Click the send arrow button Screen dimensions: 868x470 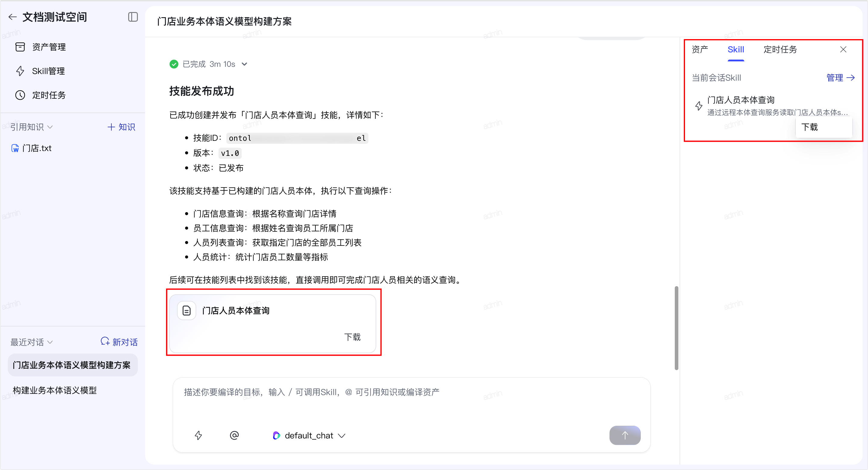pyautogui.click(x=625, y=435)
